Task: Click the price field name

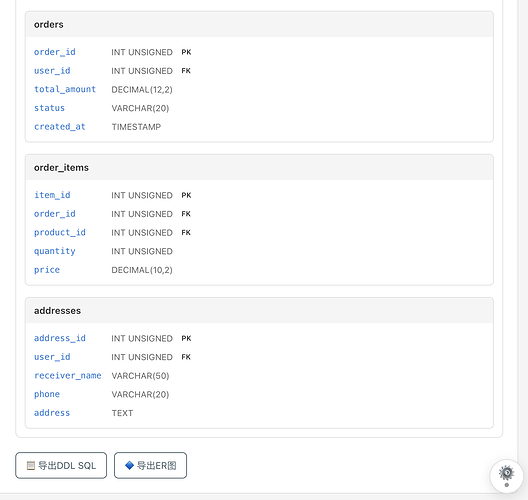Action: click(x=47, y=270)
